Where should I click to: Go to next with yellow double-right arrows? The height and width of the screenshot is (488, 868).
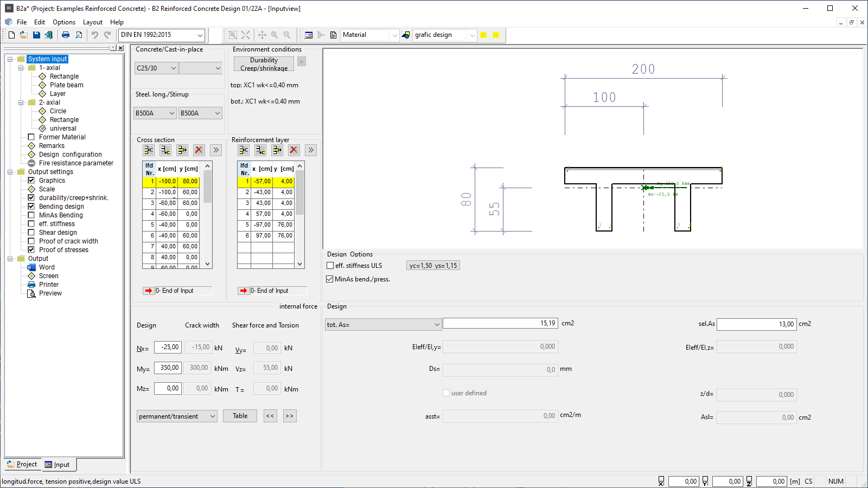click(x=496, y=35)
